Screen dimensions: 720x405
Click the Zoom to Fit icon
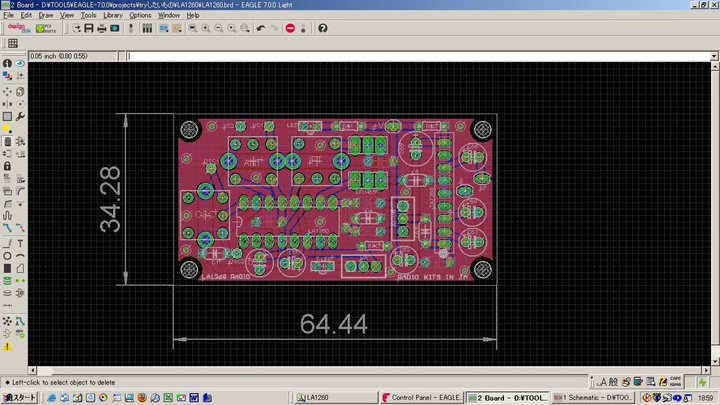[192, 28]
